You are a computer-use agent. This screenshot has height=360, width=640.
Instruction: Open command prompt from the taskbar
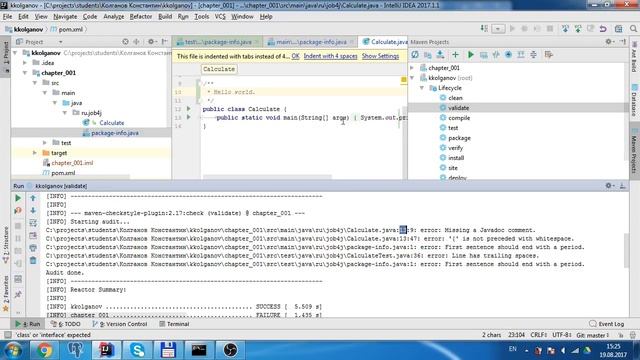199,350
